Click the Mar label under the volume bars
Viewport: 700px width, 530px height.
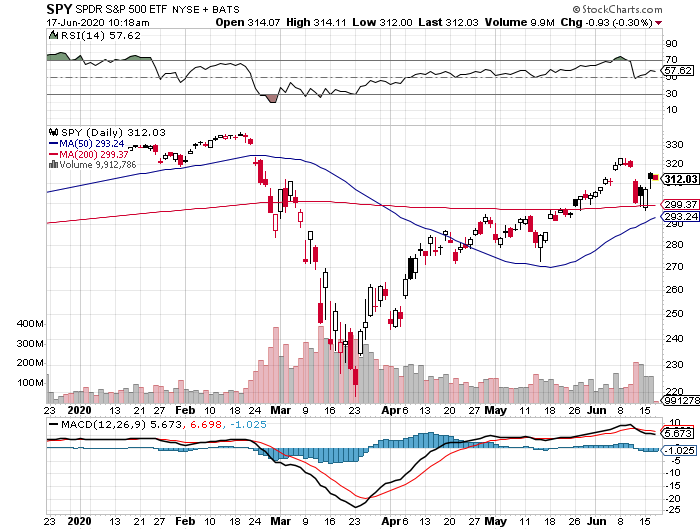280,410
